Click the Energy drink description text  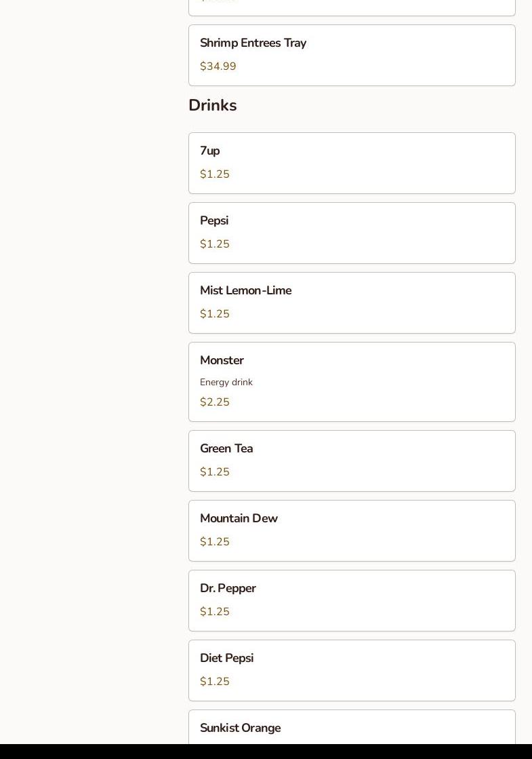pos(226,383)
